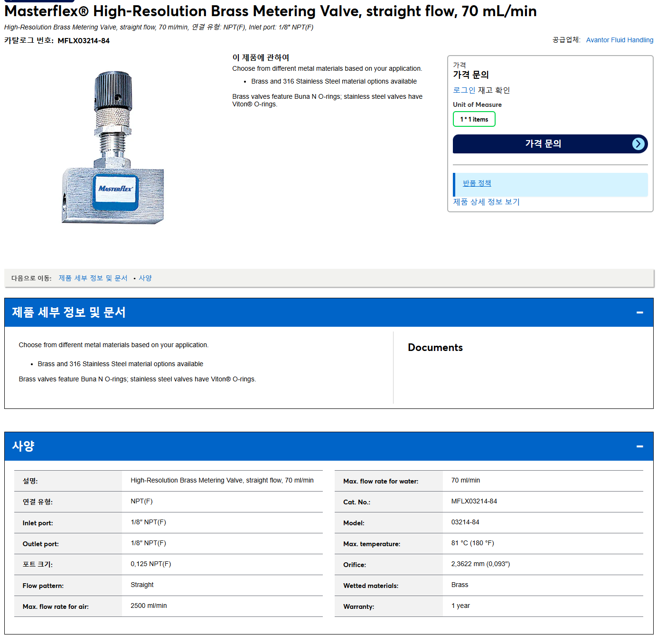Click the Documents heading
Screen dimensions: 657x644
pos(435,348)
